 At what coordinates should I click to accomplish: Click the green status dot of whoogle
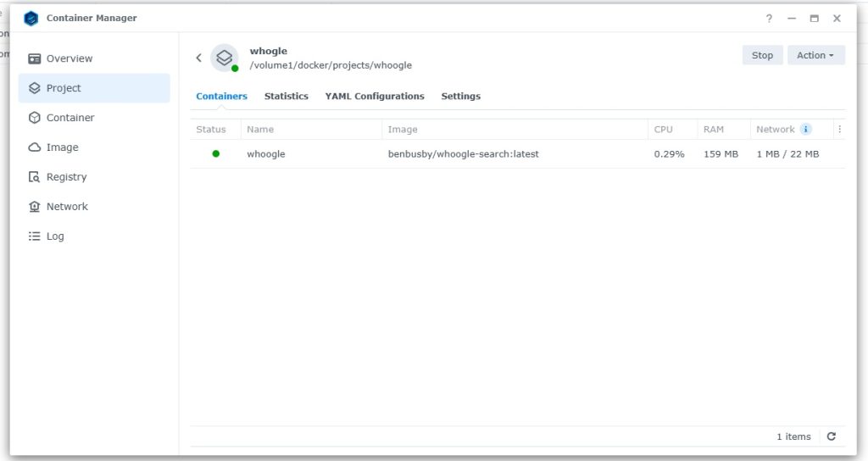tap(216, 154)
